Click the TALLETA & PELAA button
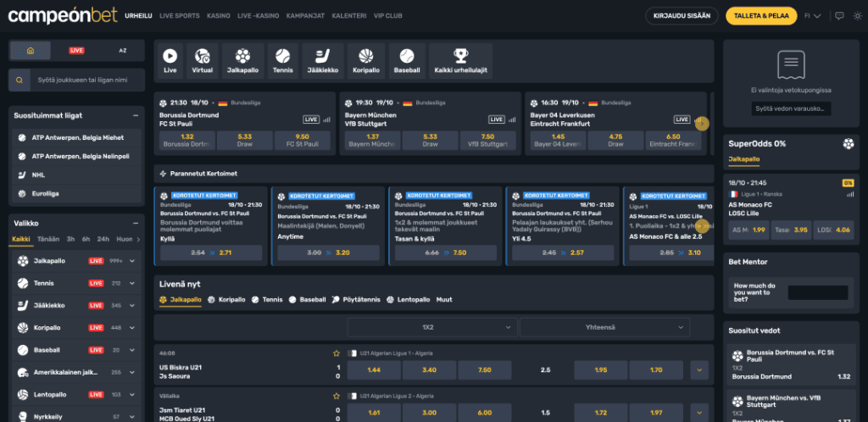 [761, 16]
